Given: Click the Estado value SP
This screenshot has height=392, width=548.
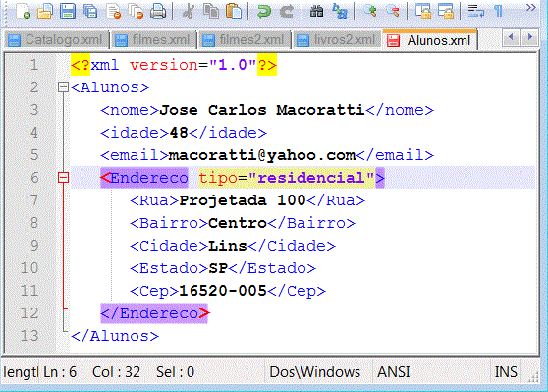Looking at the screenshot, I should click(x=218, y=268).
